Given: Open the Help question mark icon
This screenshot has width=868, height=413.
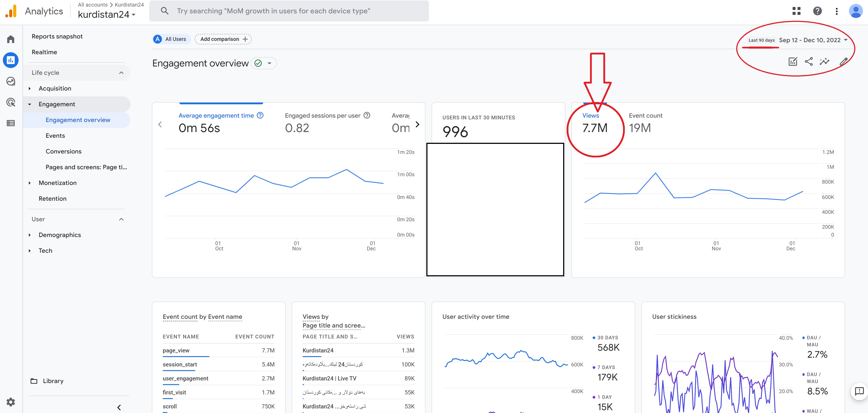Looking at the screenshot, I should (x=817, y=11).
